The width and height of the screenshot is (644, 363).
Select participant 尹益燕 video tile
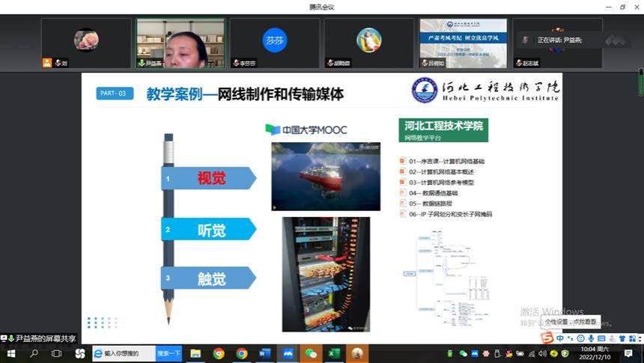(180, 42)
